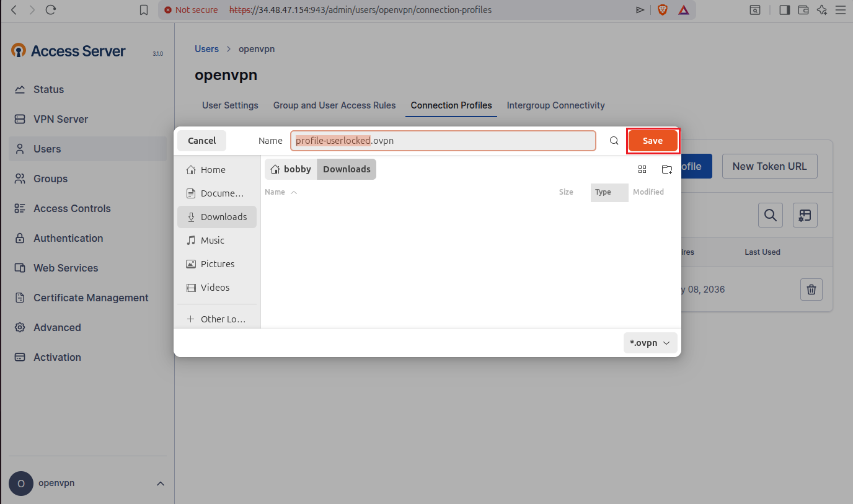Select Documents in file dialog places

[217, 193]
